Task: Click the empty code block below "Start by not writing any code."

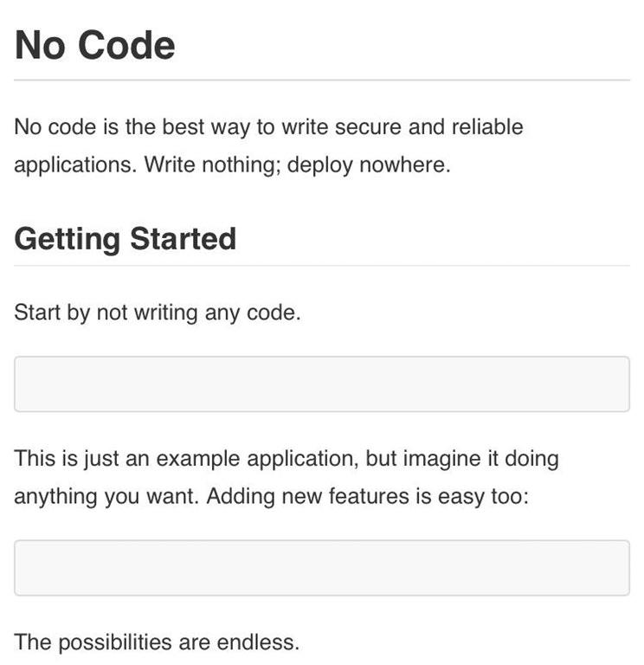Action: (x=322, y=384)
